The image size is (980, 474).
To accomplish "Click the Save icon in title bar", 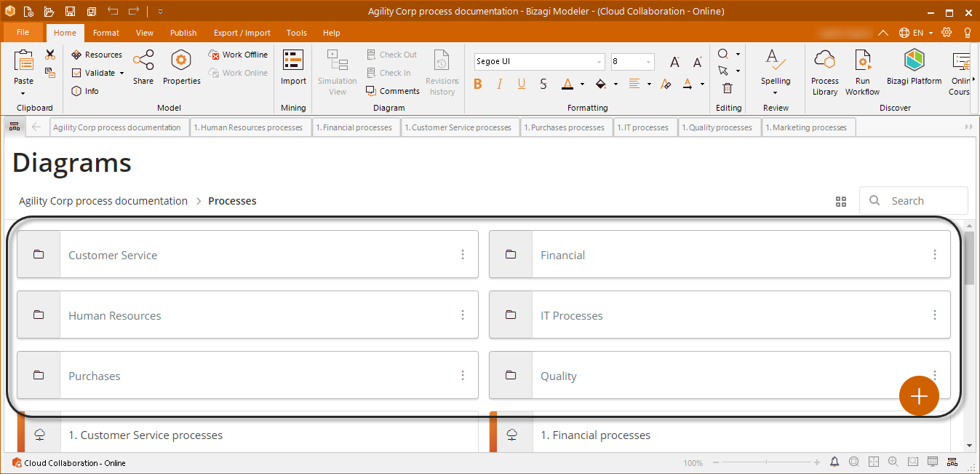I will pyautogui.click(x=70, y=11).
